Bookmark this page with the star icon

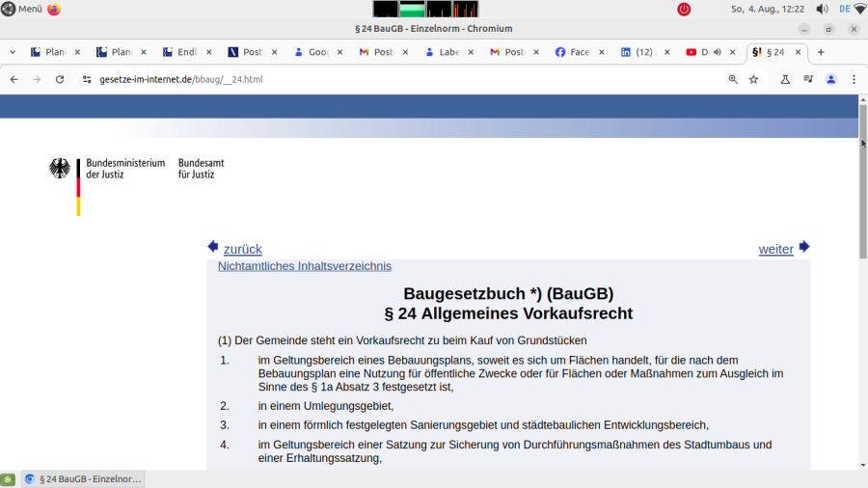click(753, 79)
